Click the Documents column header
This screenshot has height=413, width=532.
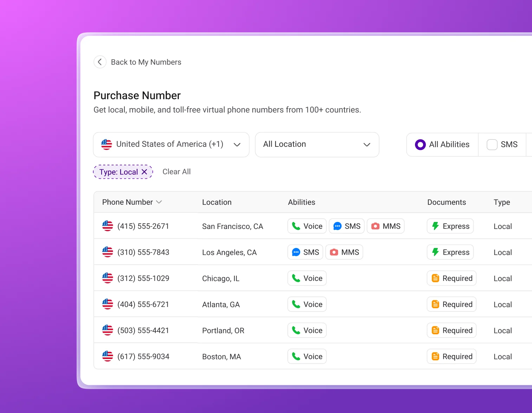(447, 202)
